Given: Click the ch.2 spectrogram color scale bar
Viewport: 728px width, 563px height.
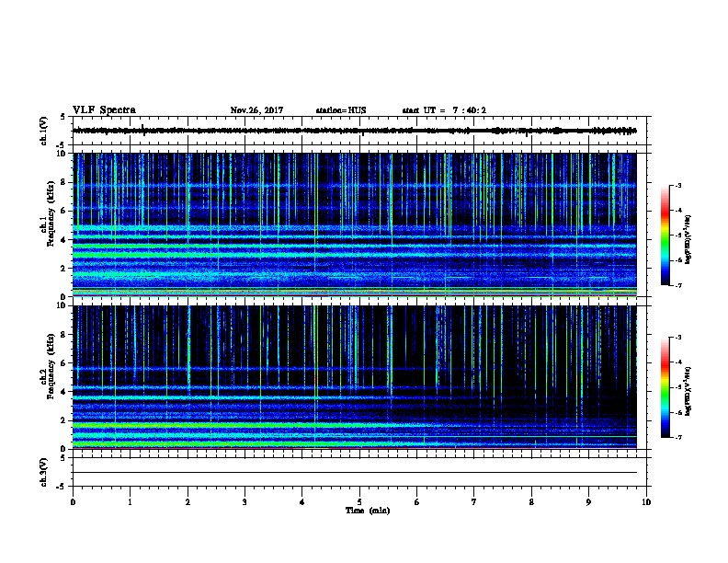Looking at the screenshot, I should [665, 387].
